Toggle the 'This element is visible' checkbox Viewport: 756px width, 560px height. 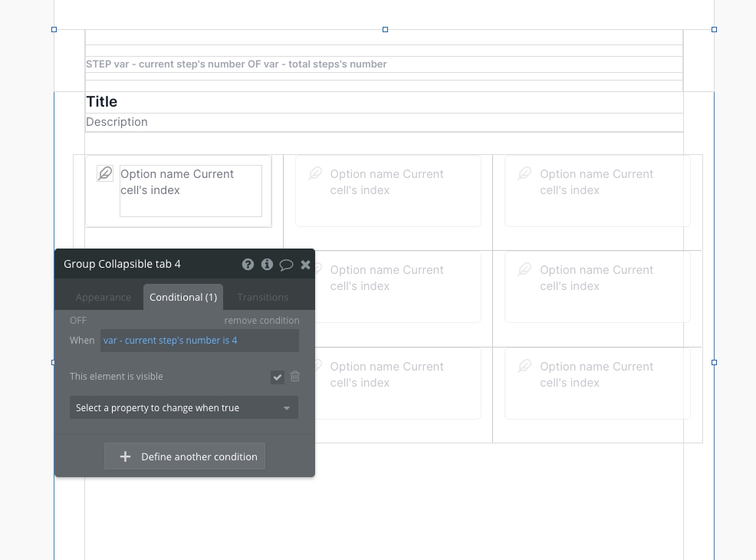coord(278,377)
